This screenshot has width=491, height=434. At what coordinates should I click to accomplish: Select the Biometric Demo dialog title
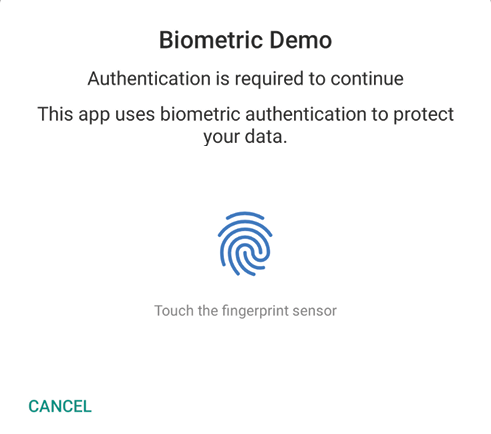click(x=245, y=40)
